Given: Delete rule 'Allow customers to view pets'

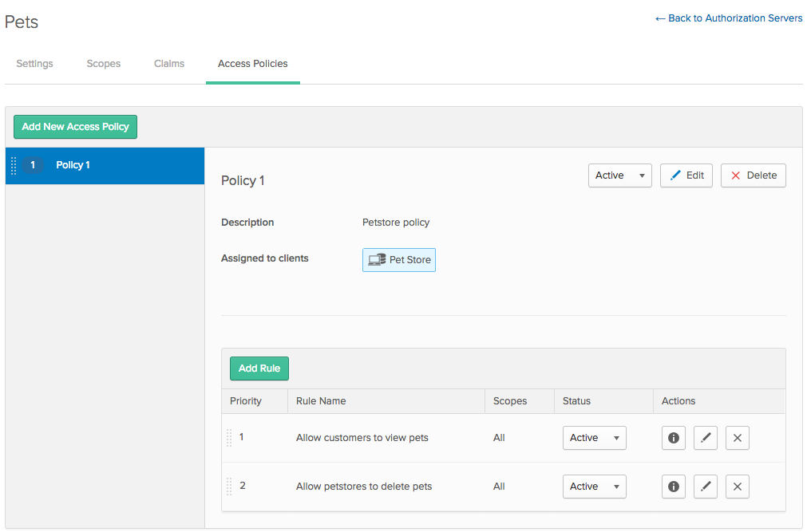Looking at the screenshot, I should click(737, 438).
